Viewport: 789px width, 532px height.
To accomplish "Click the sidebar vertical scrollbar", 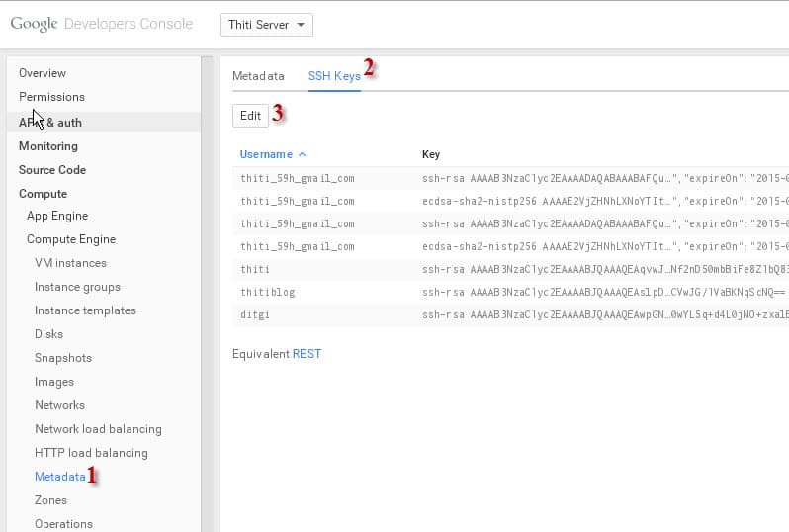I will tap(207, 297).
